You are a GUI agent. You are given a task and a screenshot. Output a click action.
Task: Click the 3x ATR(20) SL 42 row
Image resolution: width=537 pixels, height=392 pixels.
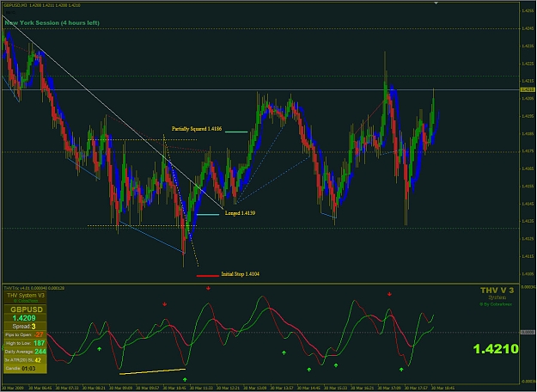(25, 360)
